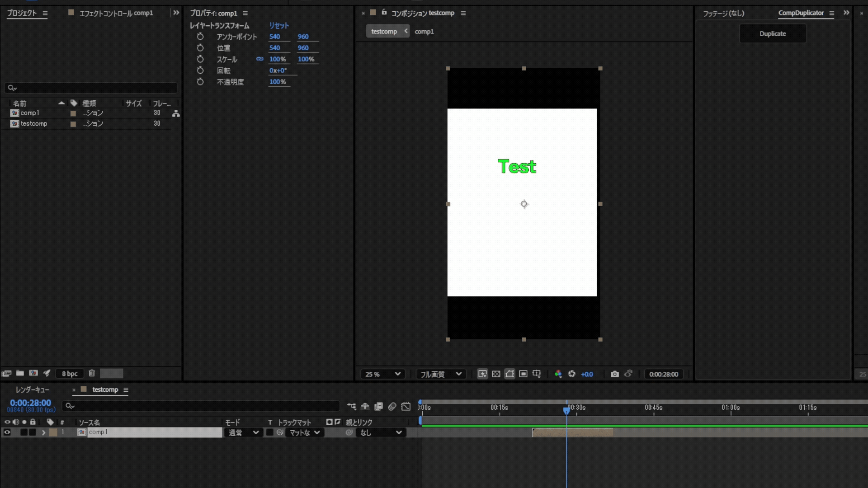Open the blending mode dropdown for comp1
The height and width of the screenshot is (488, 868).
243,432
